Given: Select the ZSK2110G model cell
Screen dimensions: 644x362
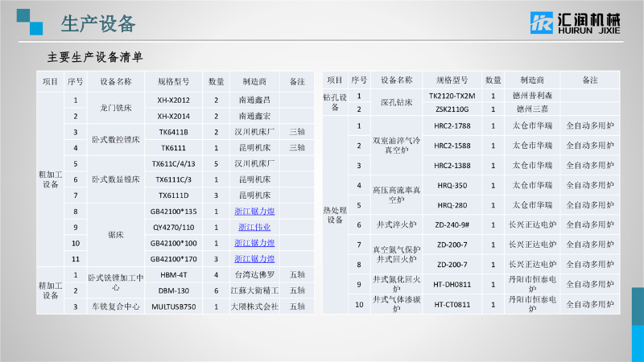Looking at the screenshot, I should pos(452,109).
